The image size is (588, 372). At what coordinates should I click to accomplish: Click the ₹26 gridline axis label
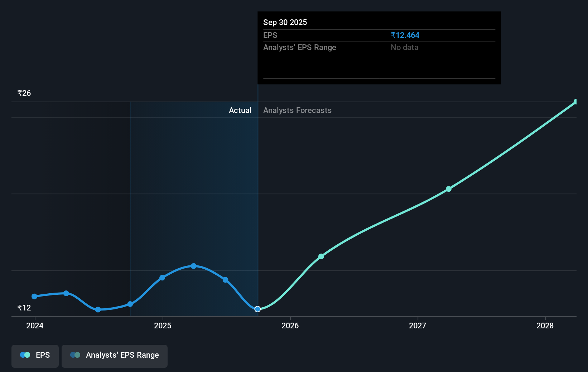click(x=23, y=93)
